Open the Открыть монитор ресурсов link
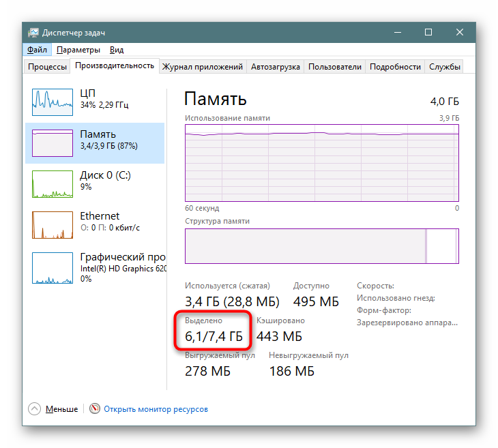The width and height of the screenshot is (498, 448). tap(156, 409)
